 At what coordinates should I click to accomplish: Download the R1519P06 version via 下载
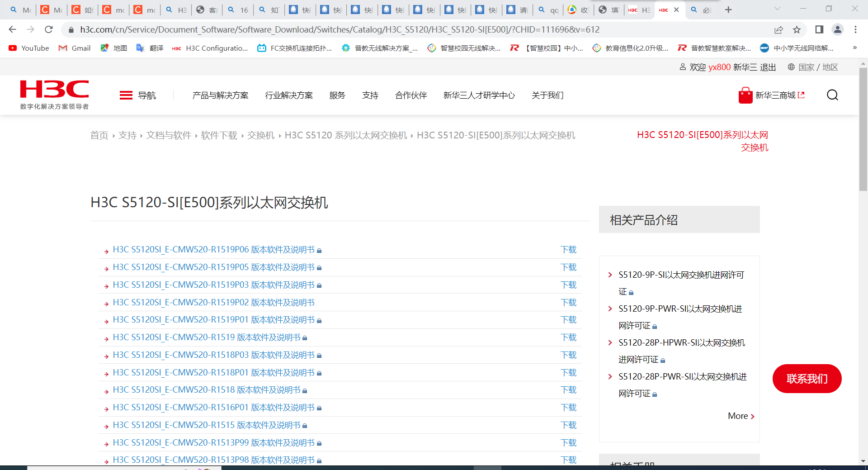point(569,250)
